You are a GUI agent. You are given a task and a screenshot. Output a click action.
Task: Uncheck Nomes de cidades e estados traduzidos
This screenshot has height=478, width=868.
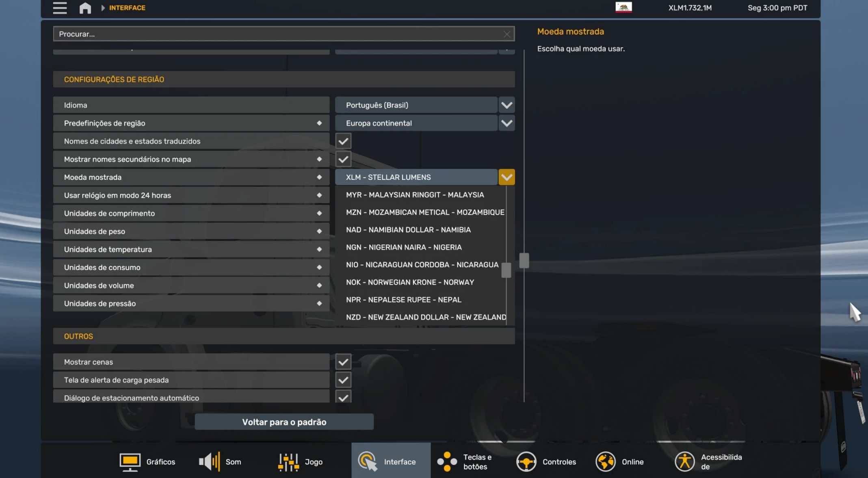(343, 141)
